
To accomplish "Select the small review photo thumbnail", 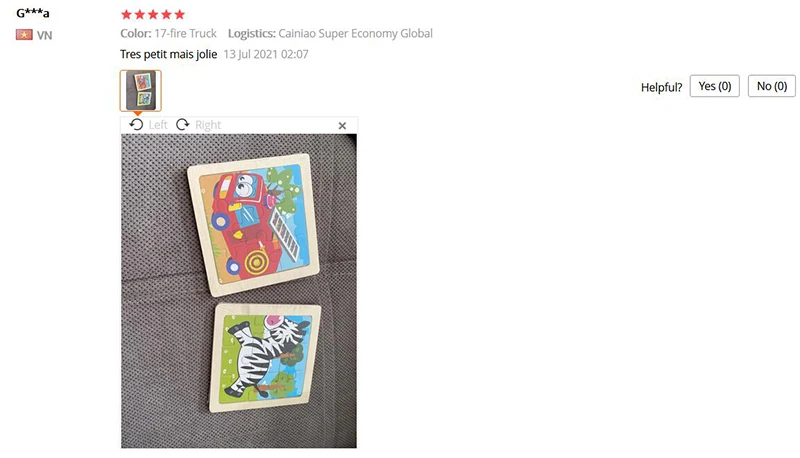I will pos(141,90).
